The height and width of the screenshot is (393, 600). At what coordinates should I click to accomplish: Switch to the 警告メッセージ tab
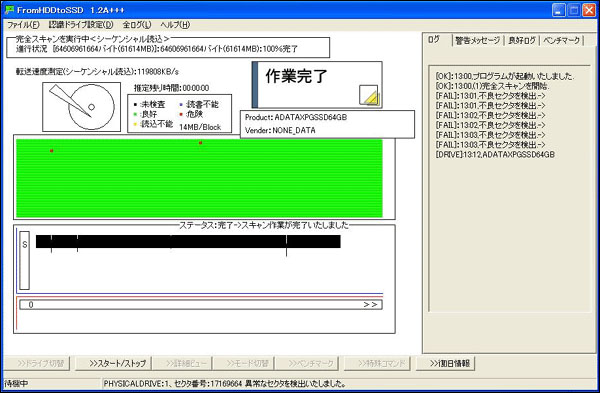tap(478, 40)
